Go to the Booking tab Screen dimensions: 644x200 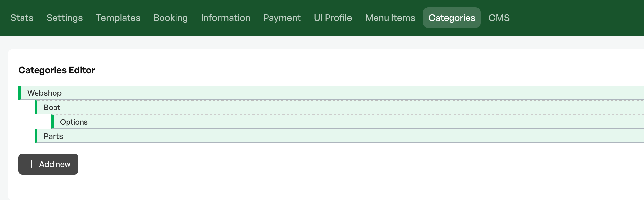click(171, 18)
